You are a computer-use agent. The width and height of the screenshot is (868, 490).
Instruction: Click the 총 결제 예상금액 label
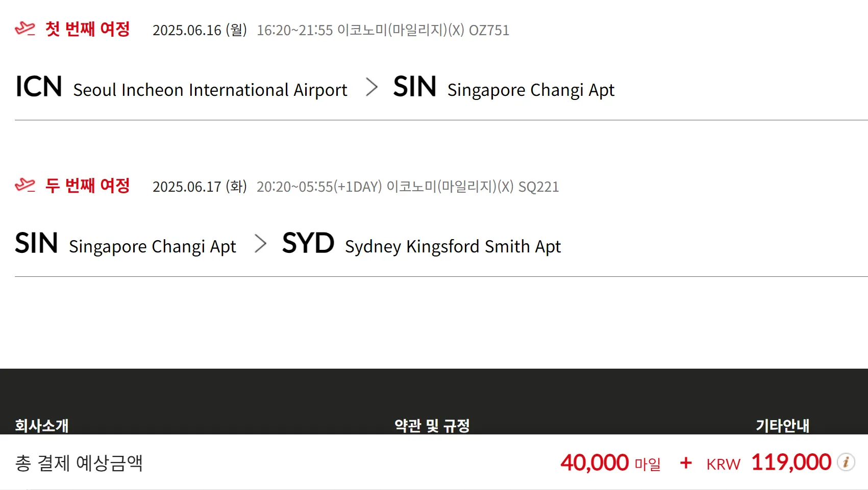pos(79,463)
